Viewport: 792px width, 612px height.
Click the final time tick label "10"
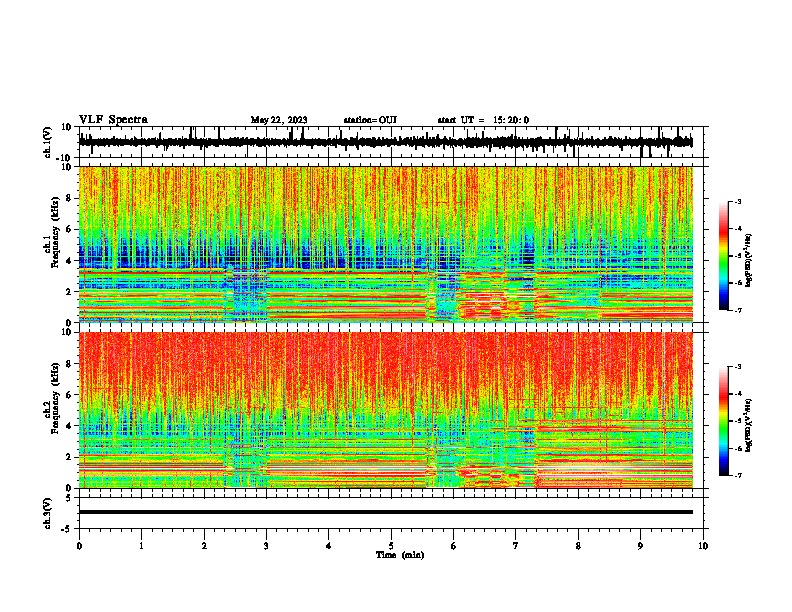pyautogui.click(x=703, y=546)
